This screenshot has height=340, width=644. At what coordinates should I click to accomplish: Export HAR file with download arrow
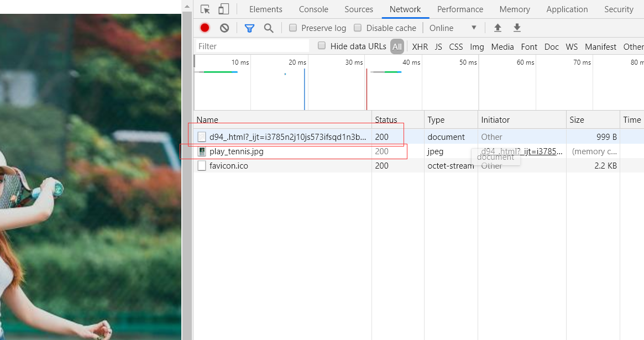(517, 28)
